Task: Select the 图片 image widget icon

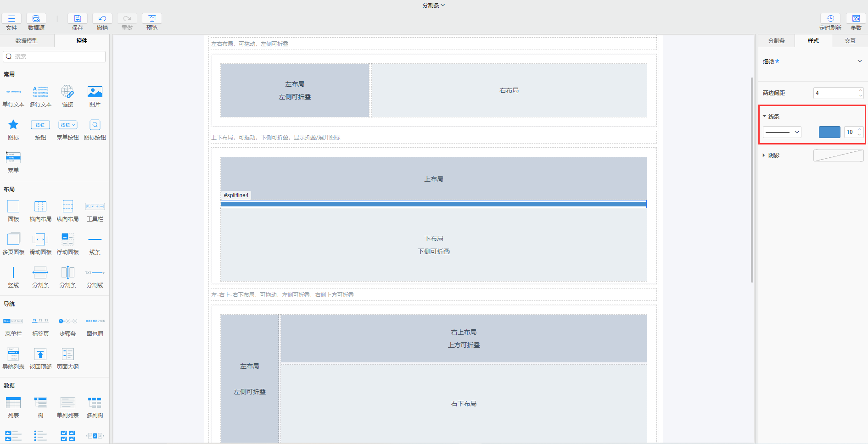Action: tap(95, 92)
